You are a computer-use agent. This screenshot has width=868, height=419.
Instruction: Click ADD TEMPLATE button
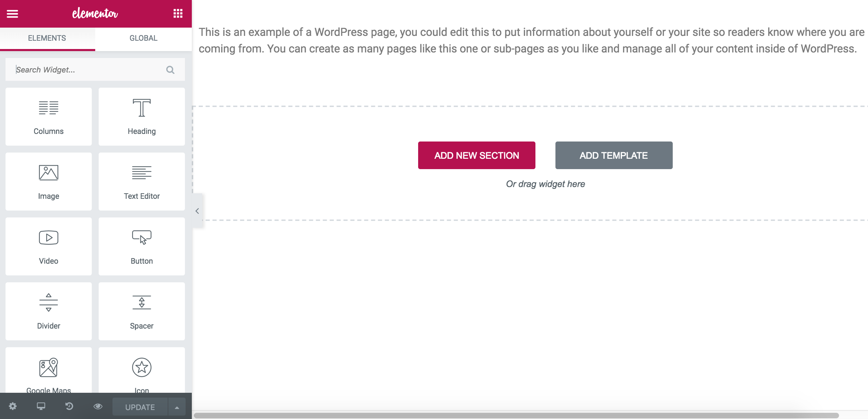[x=613, y=156]
